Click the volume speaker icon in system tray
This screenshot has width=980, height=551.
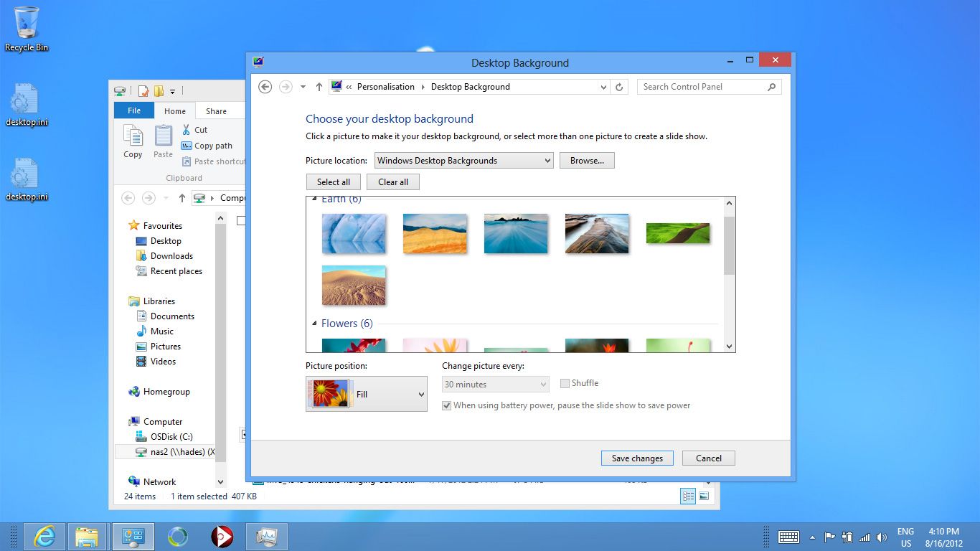[882, 537]
